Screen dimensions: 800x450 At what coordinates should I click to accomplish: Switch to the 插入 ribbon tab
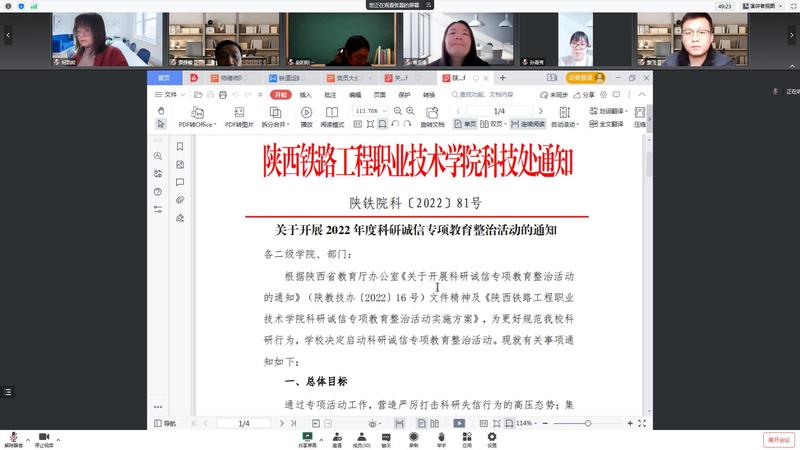pos(305,94)
